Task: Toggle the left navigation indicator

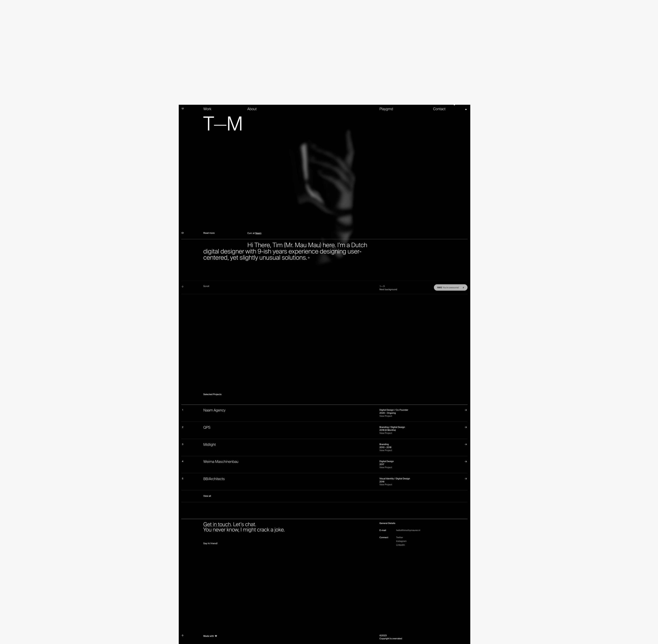Action: coord(183,108)
